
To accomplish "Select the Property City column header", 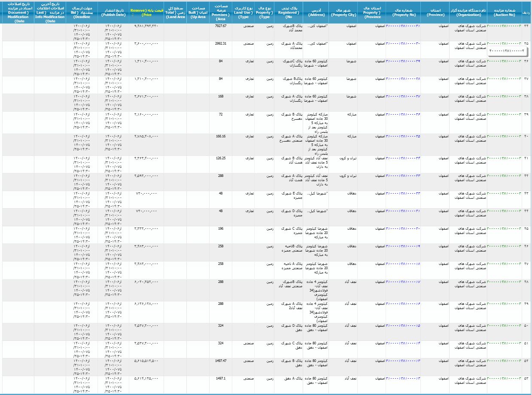I will click(344, 12).
